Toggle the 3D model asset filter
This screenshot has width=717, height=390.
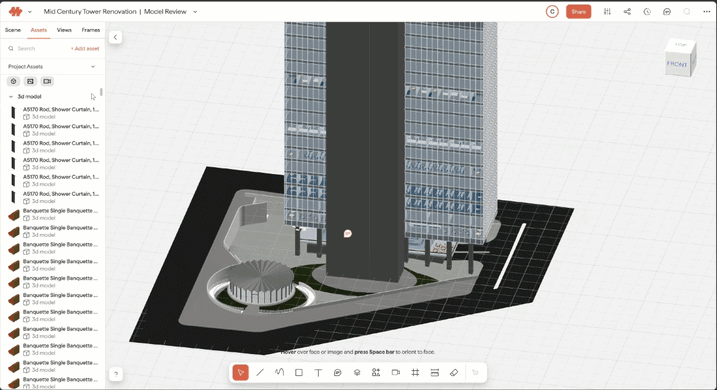pos(13,81)
